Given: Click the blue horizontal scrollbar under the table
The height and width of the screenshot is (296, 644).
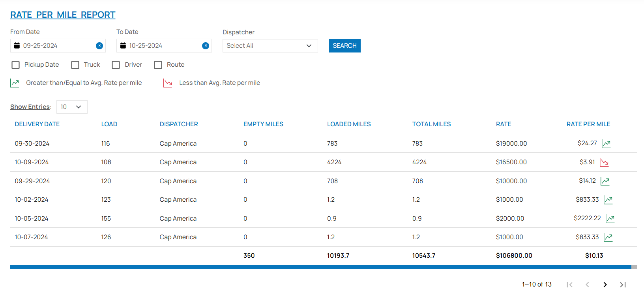Looking at the screenshot, I should pos(320,267).
